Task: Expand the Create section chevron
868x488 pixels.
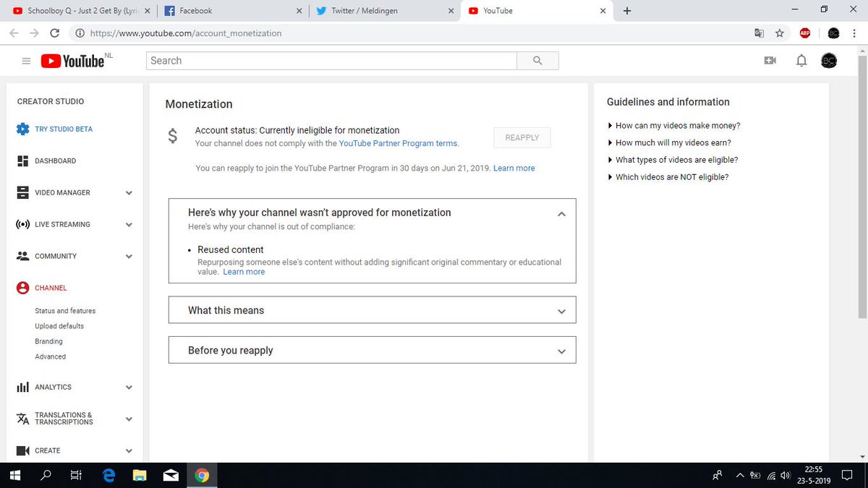Action: (x=129, y=451)
